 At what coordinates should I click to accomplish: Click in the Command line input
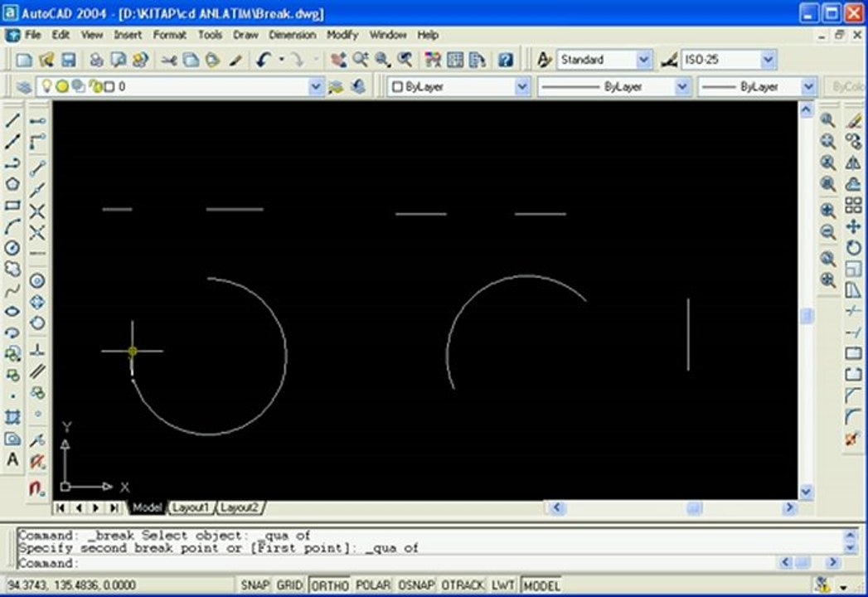[x=397, y=563]
